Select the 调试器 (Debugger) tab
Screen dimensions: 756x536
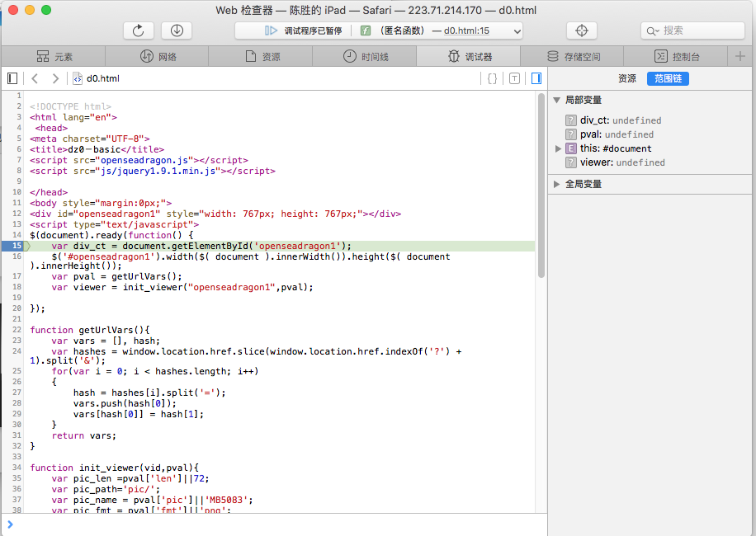(468, 57)
